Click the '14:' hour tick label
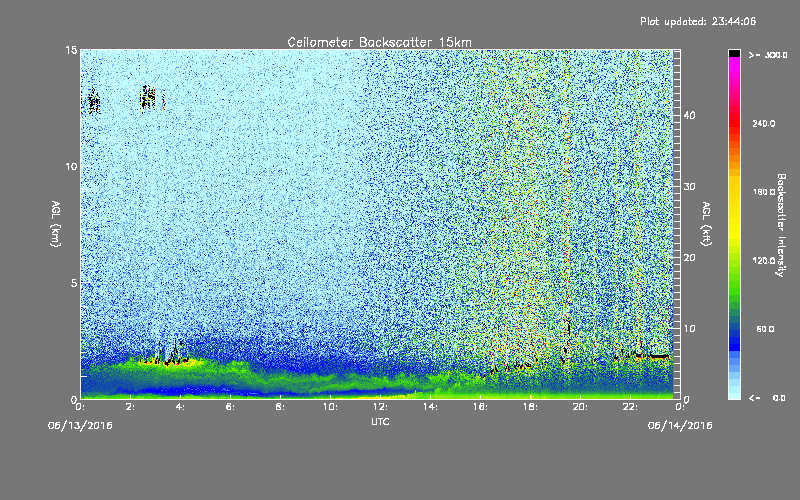 (x=431, y=407)
